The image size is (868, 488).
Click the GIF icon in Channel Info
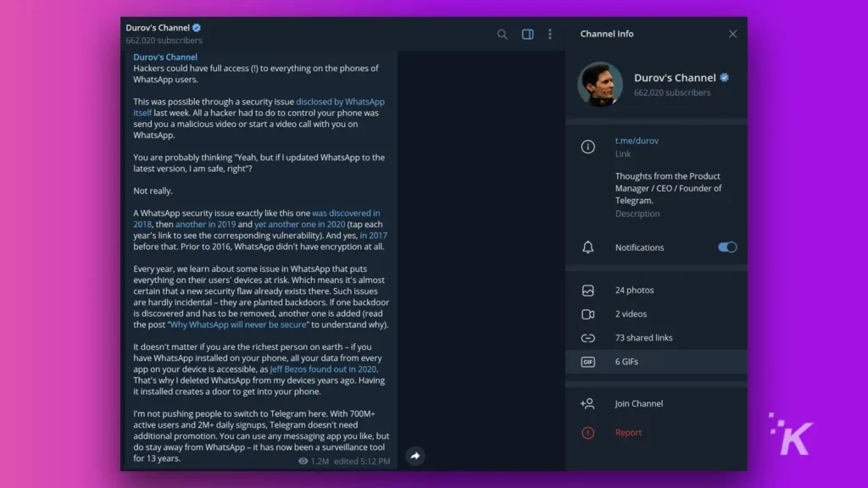(x=588, y=362)
